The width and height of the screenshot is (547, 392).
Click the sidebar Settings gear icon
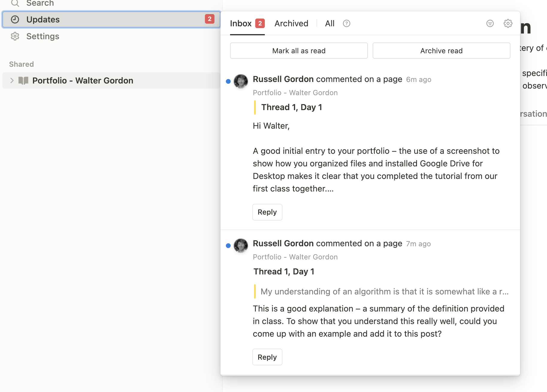pos(15,36)
